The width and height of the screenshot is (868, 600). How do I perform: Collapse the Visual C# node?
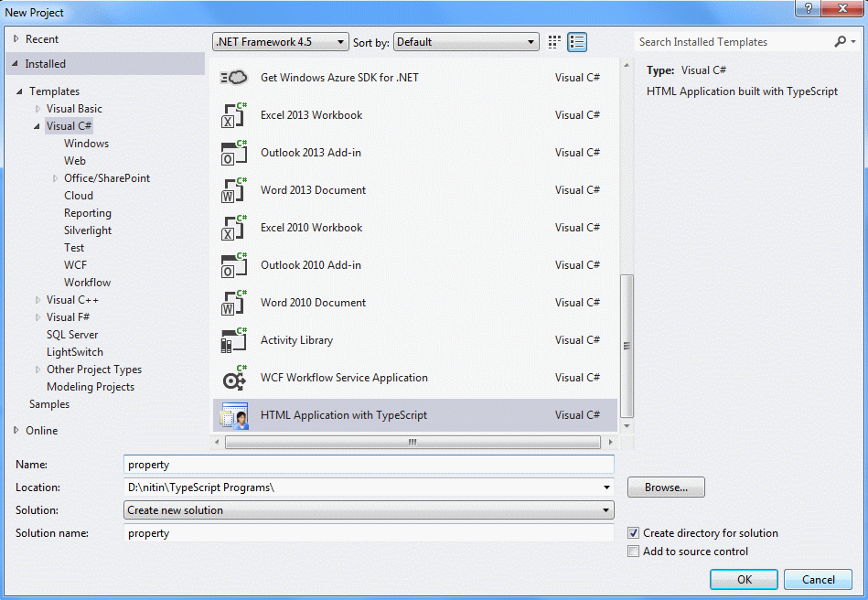[37, 126]
